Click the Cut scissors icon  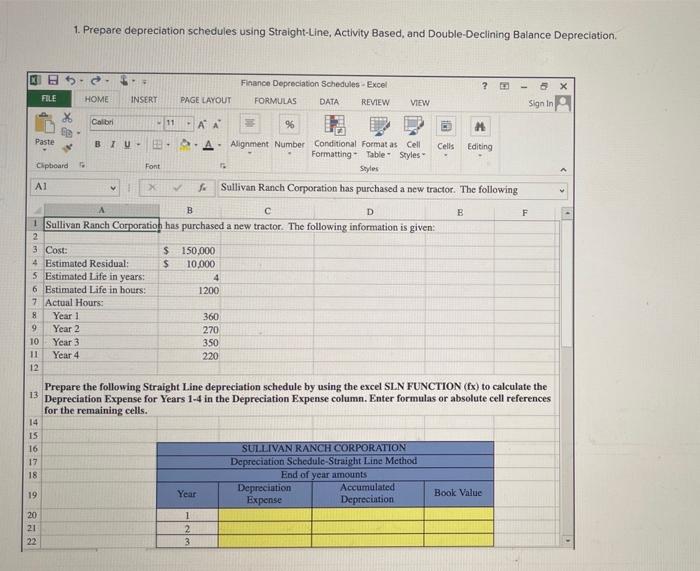point(67,117)
